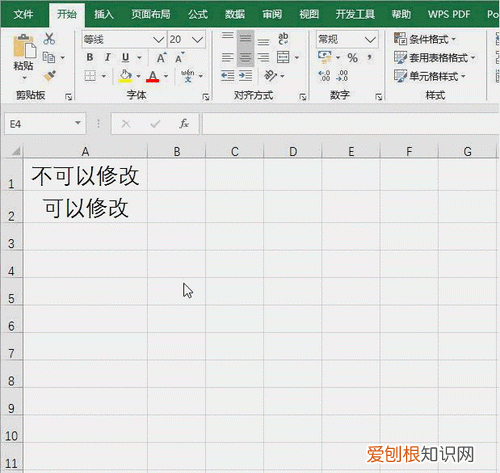Switch to 开发工具 Developer tab
Screen dimensions: 500x473
pyautogui.click(x=355, y=14)
